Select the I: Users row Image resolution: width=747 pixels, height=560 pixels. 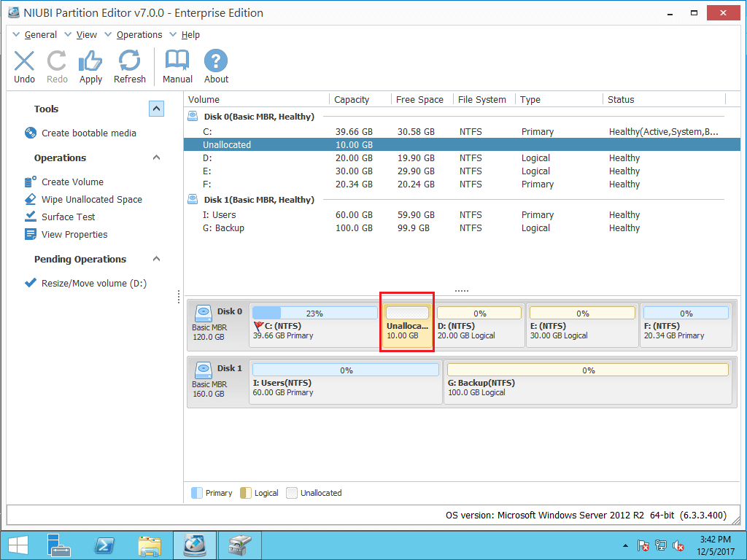(x=462, y=215)
